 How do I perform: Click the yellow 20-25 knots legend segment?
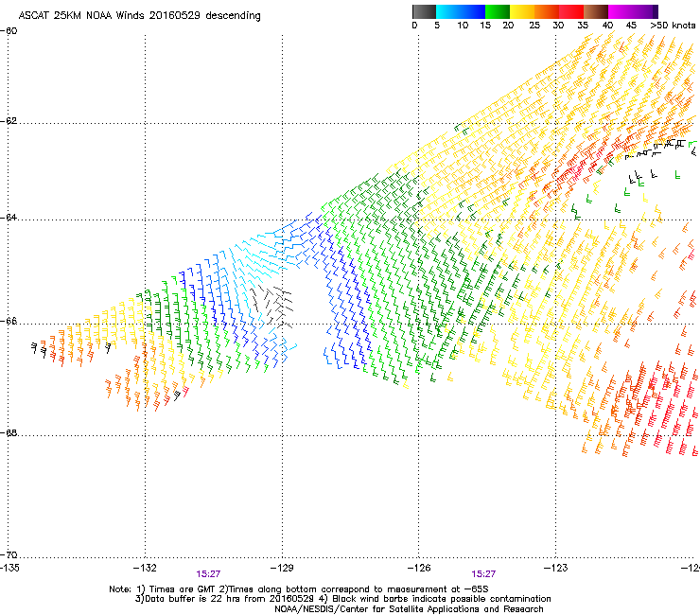522,11
